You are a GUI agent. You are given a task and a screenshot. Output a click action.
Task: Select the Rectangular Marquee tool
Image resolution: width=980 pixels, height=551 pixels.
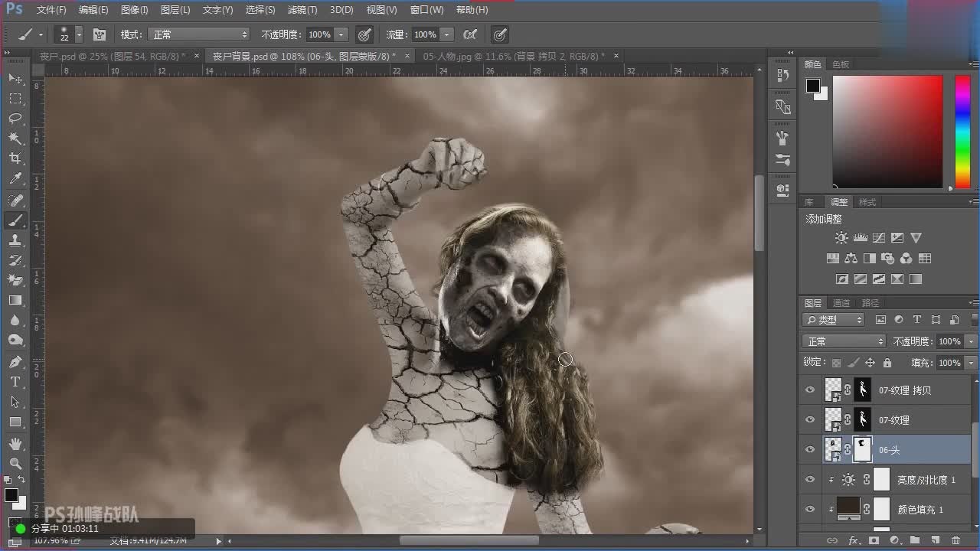click(x=15, y=99)
